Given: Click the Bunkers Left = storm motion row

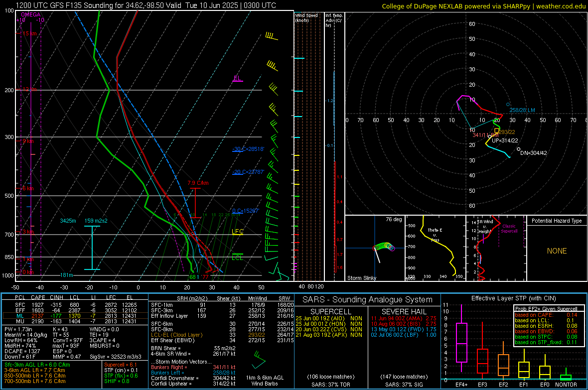Looking at the screenshot, I should coord(193,373).
